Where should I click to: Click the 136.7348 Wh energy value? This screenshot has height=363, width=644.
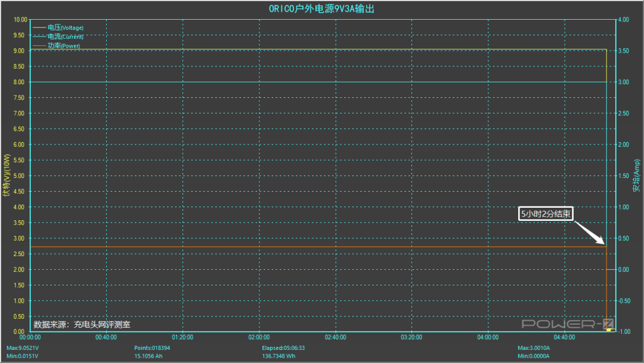click(278, 356)
